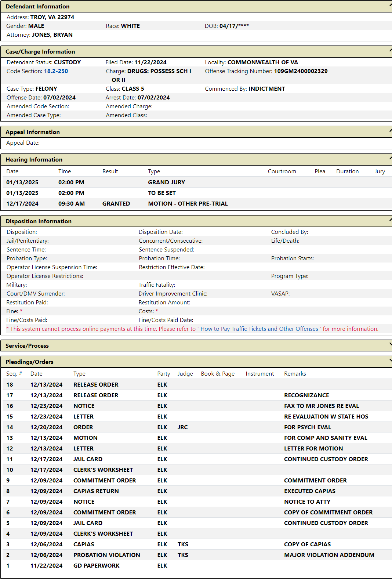Click the Filed Date 11/22/2024 value
The image size is (392, 579).
[150, 62]
